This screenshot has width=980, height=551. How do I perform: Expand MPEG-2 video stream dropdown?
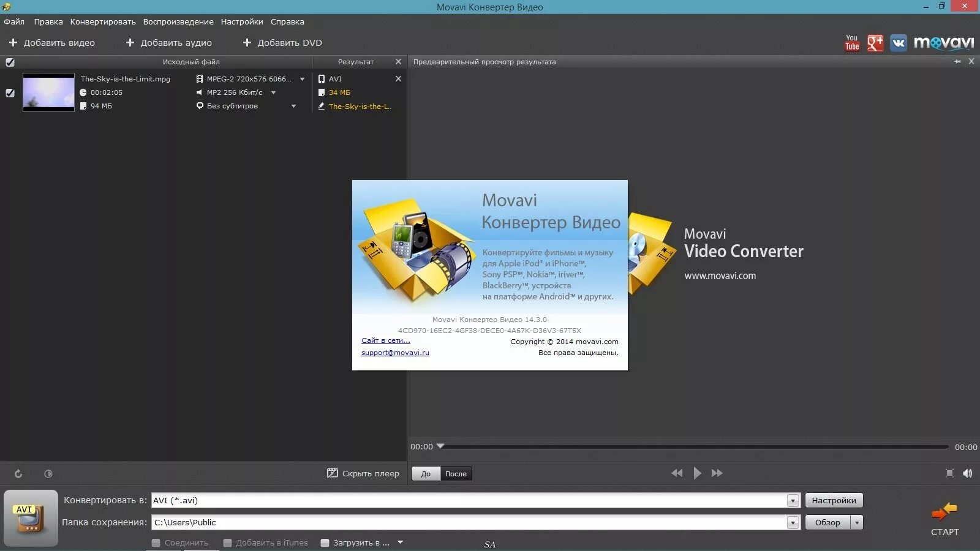pyautogui.click(x=302, y=79)
